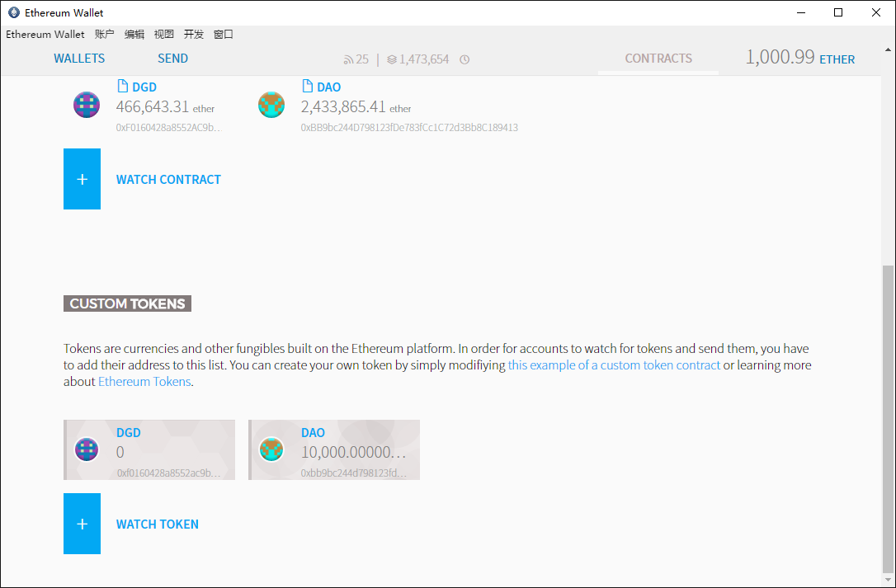Open the 账户 menu
The width and height of the screenshot is (896, 588).
coord(105,35)
